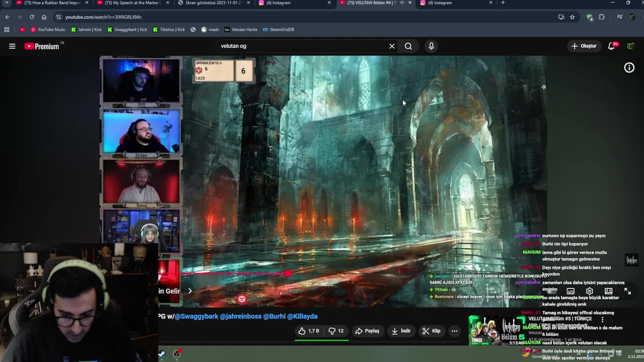The height and width of the screenshot is (362, 644).
Task: Open the Velutan Harita bookmark
Action: pos(241,30)
